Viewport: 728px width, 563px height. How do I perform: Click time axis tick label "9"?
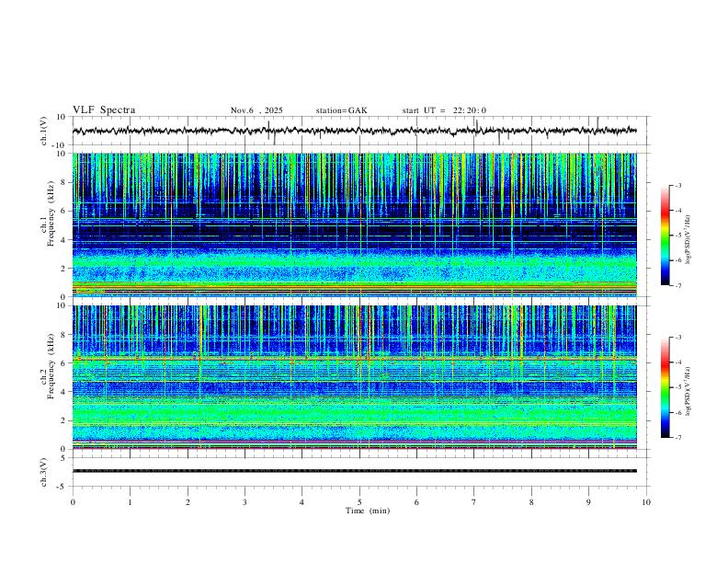click(x=588, y=502)
